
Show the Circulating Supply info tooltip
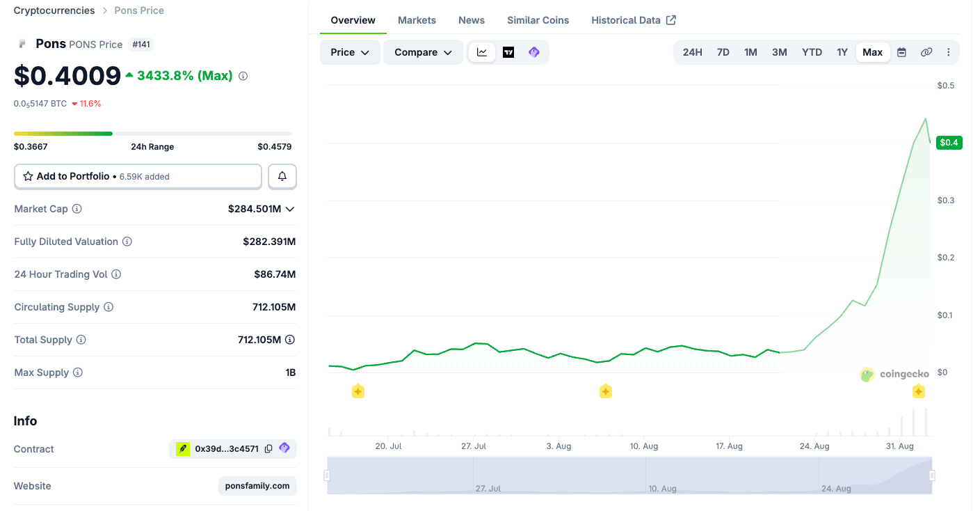109,307
